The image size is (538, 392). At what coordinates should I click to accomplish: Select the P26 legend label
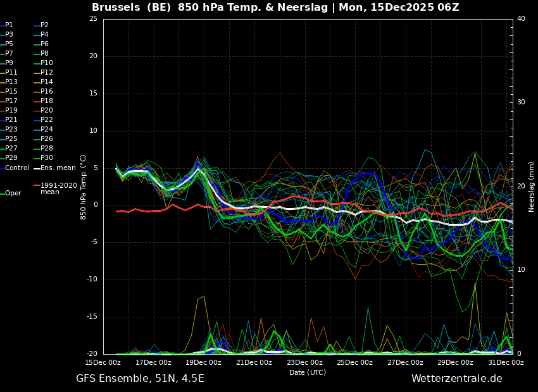pos(47,138)
